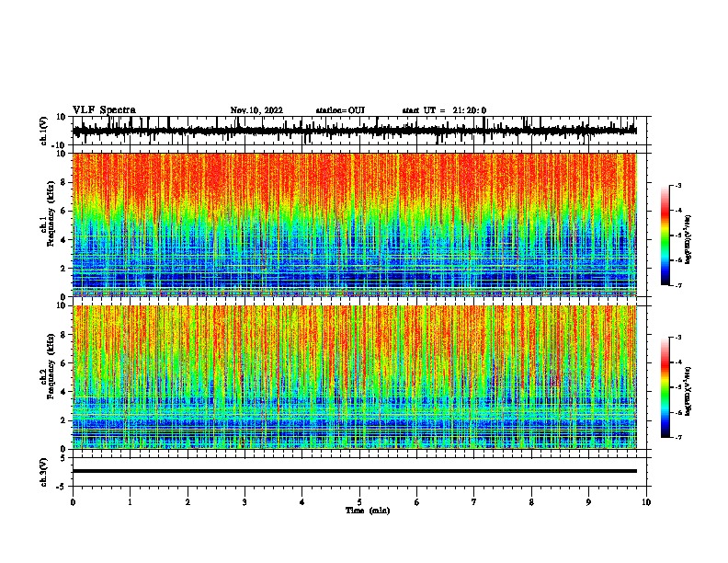Click the "3" tick on the time axis
This screenshot has height=563, width=728.
point(245,502)
